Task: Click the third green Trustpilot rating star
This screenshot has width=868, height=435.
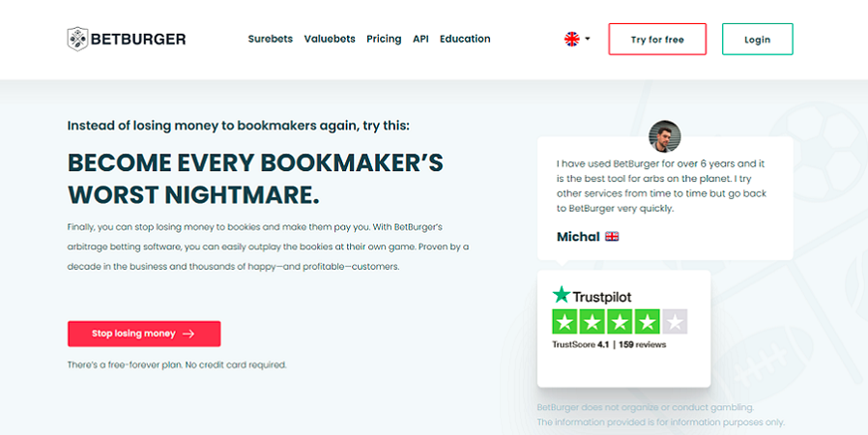Action: click(x=620, y=322)
